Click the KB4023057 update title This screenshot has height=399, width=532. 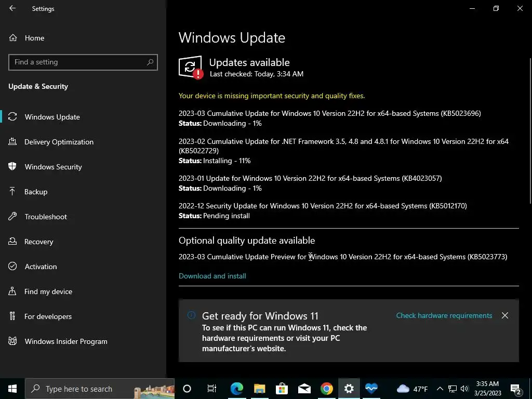point(310,178)
